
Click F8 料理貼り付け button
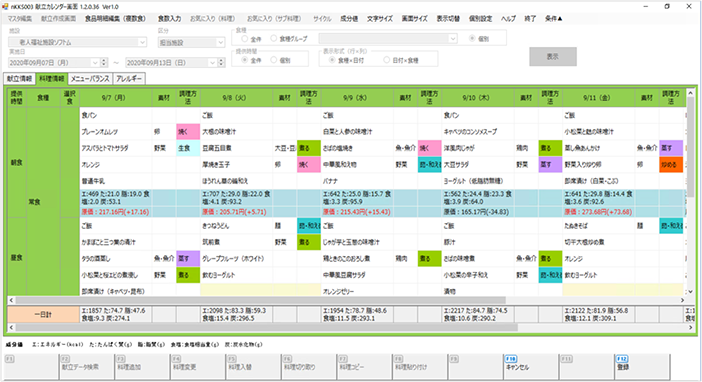coord(419,367)
